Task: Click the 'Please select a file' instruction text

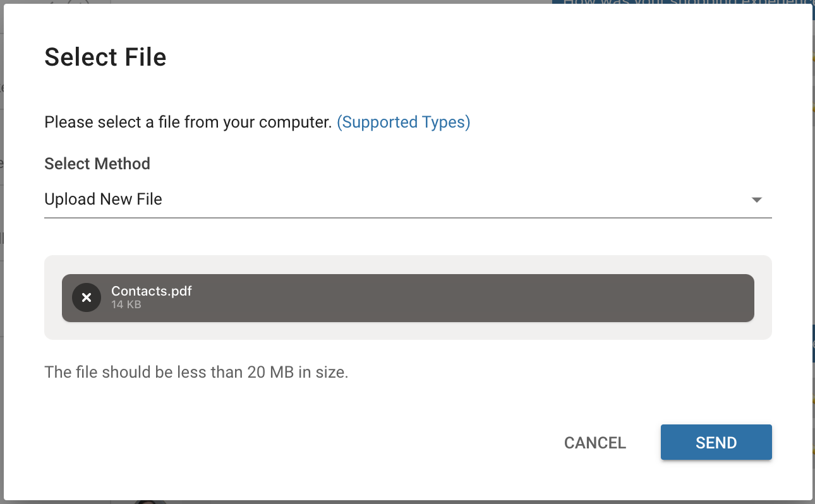Action: 188,122
